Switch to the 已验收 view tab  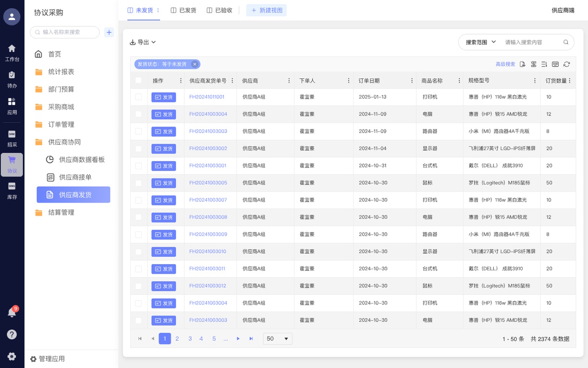[x=220, y=10]
